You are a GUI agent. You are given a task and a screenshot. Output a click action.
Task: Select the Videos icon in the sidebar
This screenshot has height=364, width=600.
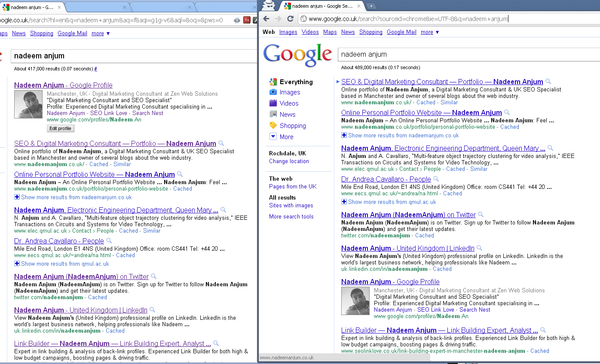coord(273,103)
